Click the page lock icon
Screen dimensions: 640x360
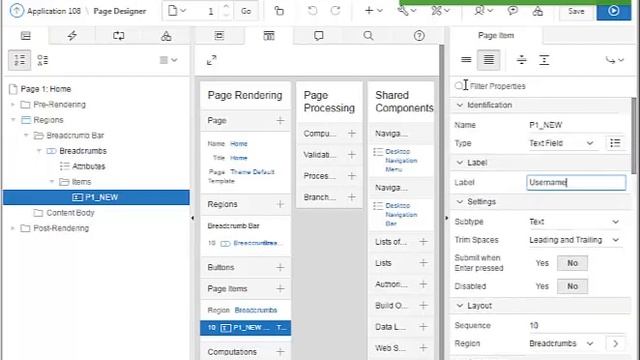[279, 11]
